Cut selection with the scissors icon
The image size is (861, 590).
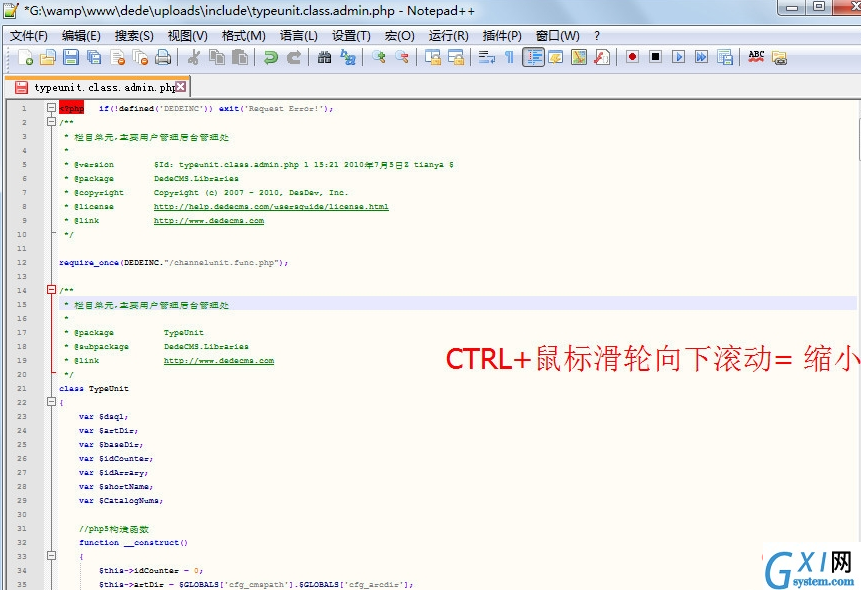coord(193,57)
